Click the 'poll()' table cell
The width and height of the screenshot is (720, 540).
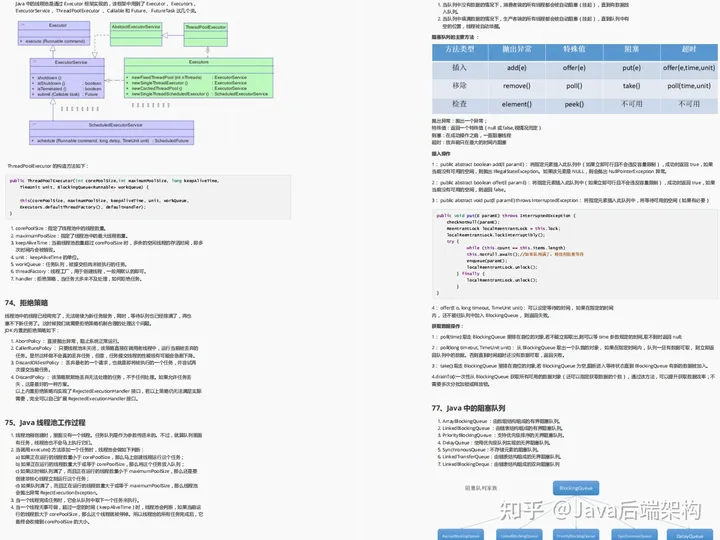pyautogui.click(x=574, y=86)
